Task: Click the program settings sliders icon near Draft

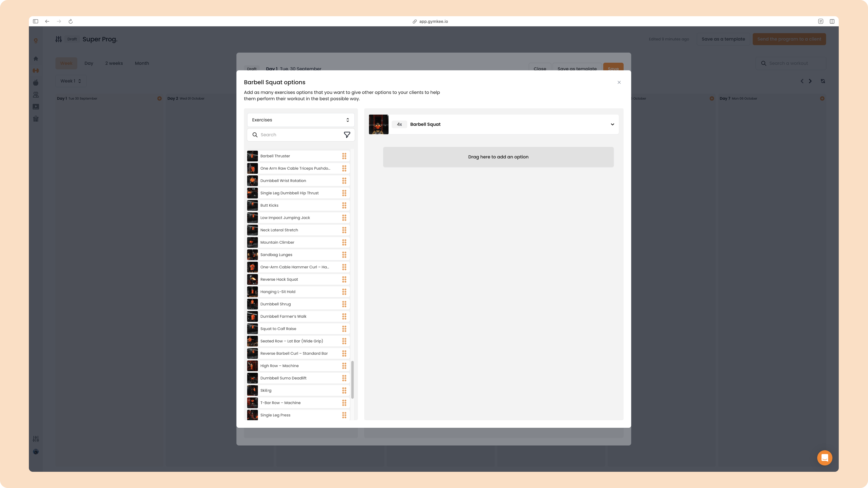Action: point(59,39)
